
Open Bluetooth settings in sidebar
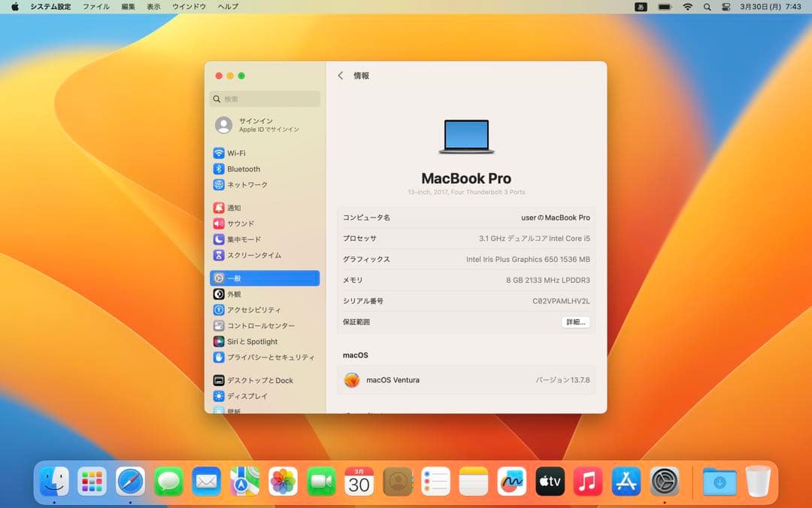point(265,169)
